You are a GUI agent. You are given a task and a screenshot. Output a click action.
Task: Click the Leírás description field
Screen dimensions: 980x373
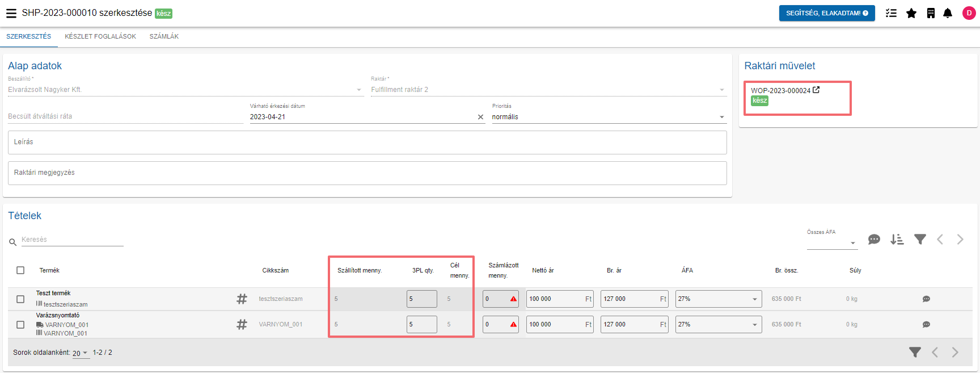(x=367, y=143)
